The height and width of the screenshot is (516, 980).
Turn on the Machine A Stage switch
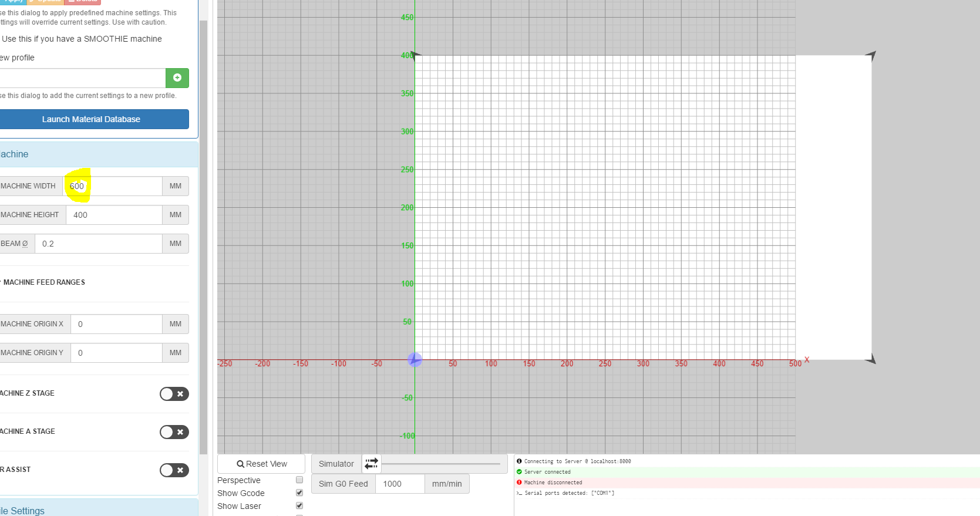click(174, 432)
